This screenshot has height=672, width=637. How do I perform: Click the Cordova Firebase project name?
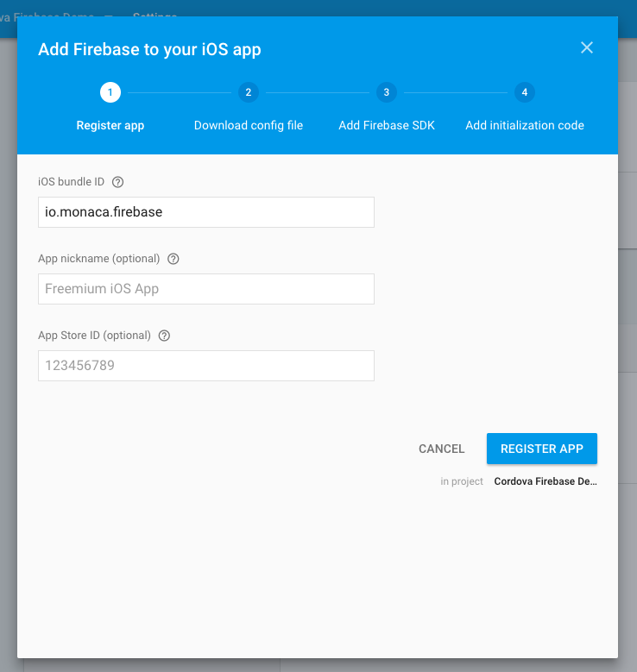click(546, 481)
